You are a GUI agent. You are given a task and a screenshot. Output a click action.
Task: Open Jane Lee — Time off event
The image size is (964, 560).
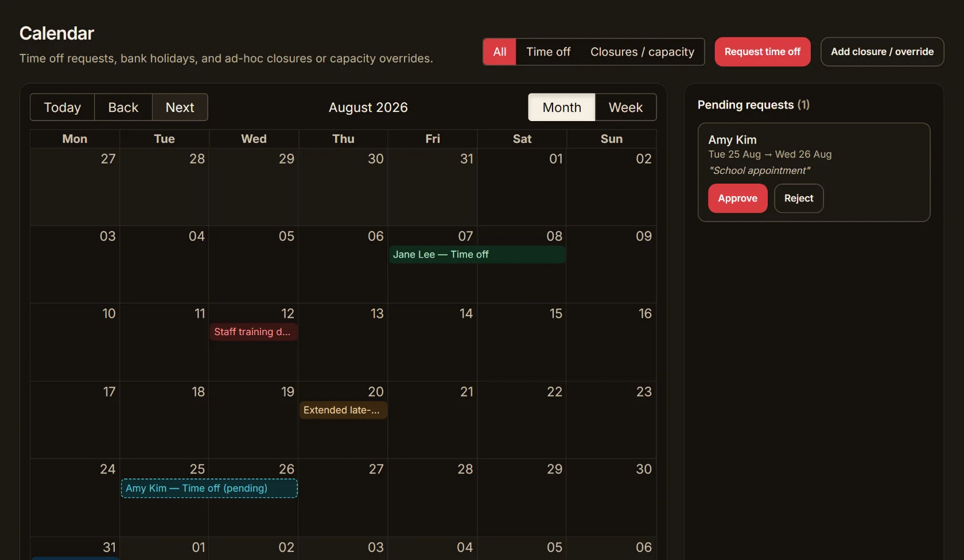click(477, 255)
